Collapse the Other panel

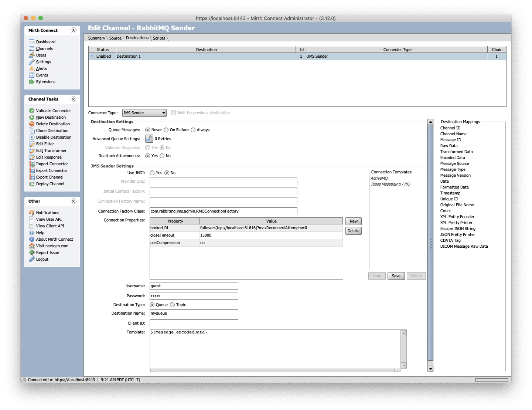click(x=74, y=201)
